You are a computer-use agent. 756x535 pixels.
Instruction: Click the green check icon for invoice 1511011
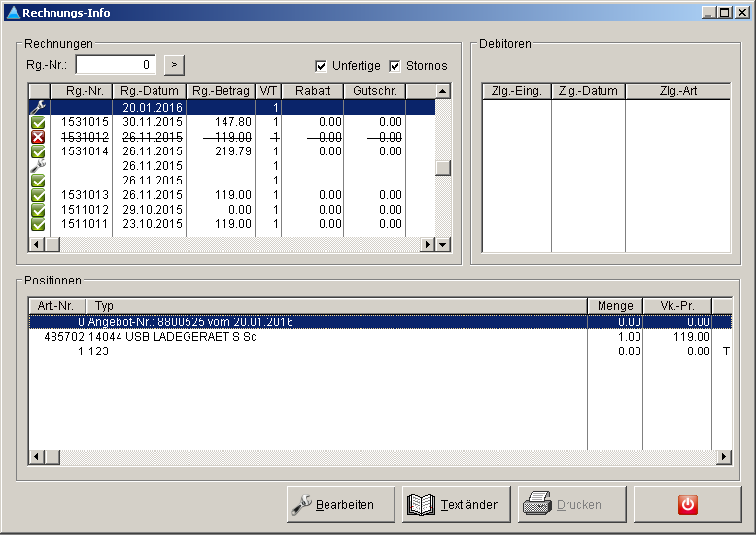coord(38,224)
